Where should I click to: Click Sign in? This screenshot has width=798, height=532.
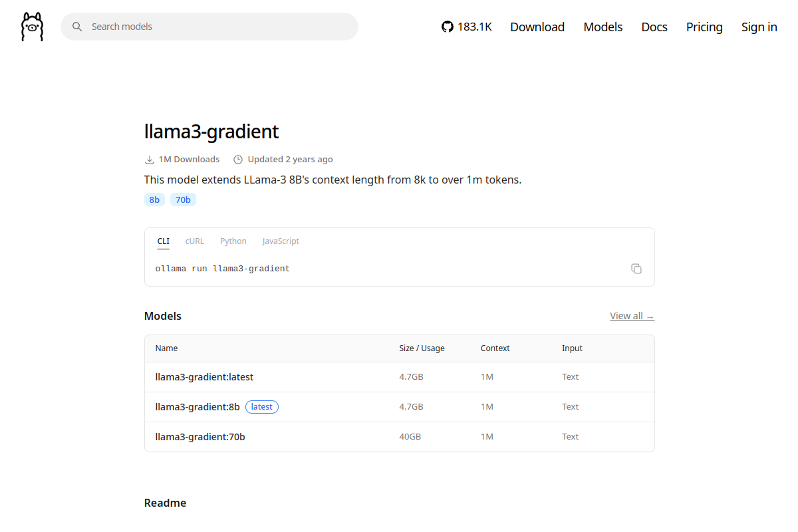(x=759, y=27)
